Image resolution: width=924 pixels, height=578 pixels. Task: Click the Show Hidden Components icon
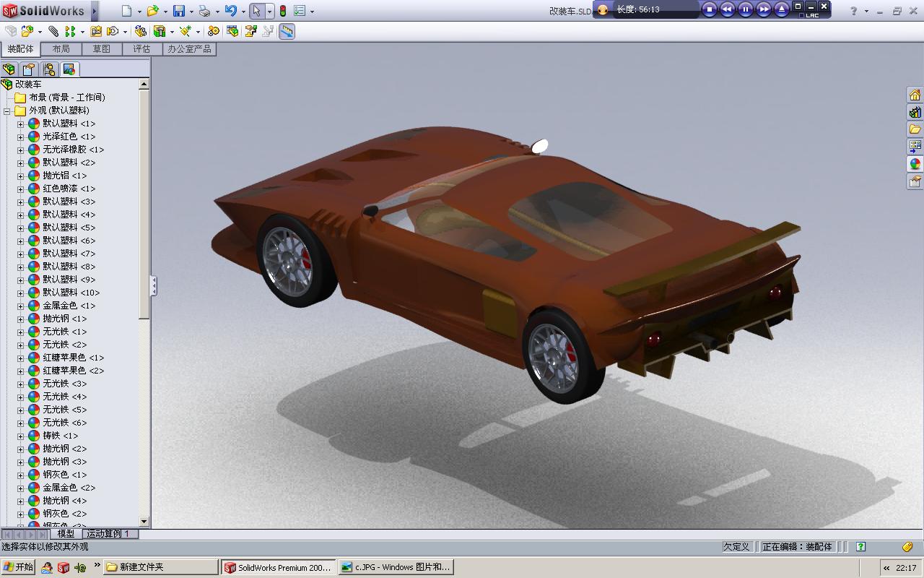click(141, 31)
